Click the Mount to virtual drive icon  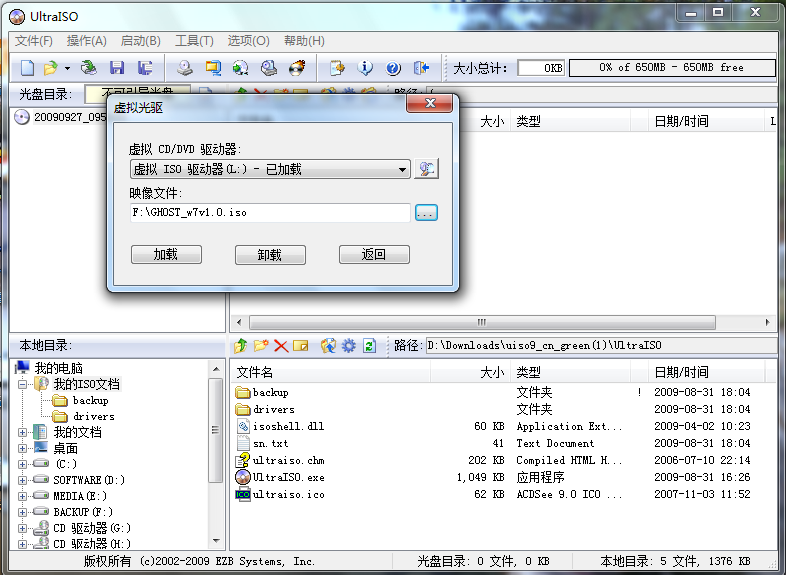(x=269, y=68)
